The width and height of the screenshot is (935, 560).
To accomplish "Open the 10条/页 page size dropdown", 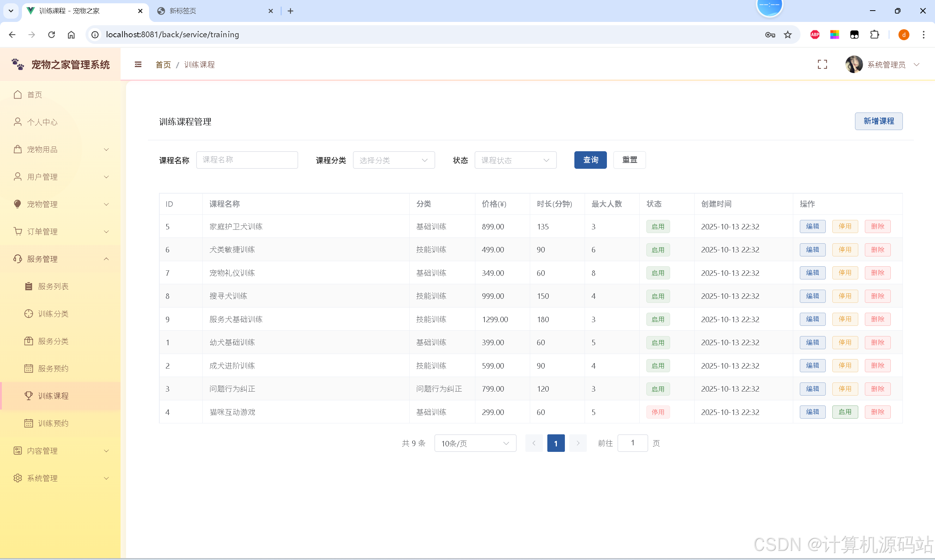I will (x=475, y=443).
